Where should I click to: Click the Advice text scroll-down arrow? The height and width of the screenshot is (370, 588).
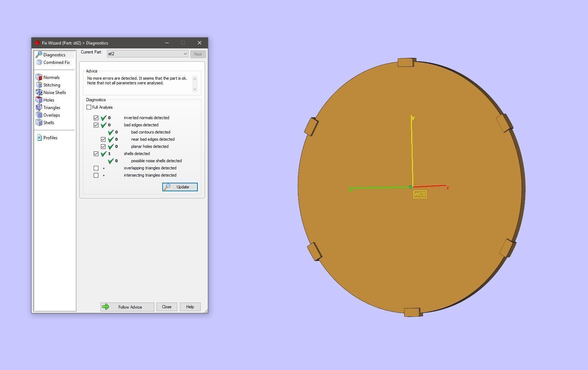(195, 89)
